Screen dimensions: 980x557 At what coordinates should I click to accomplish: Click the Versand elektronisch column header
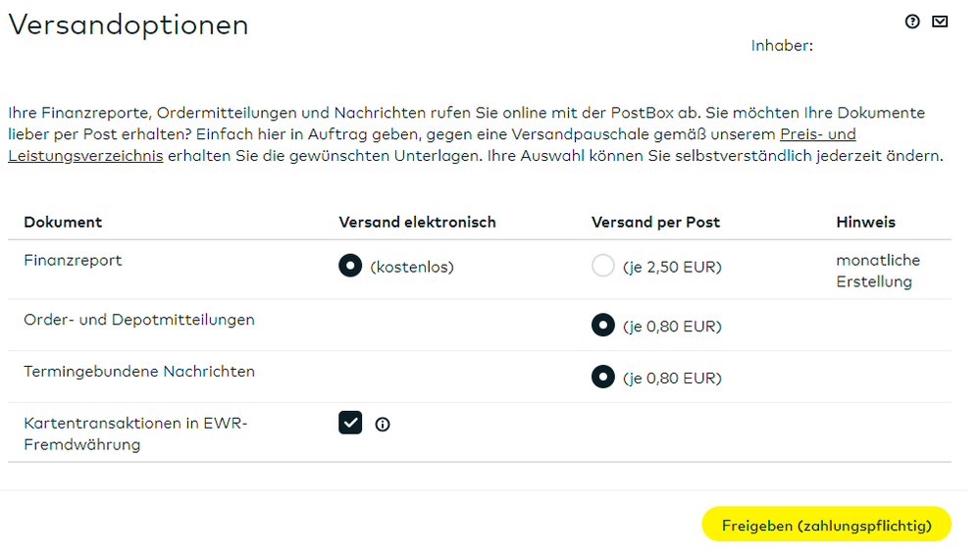click(418, 223)
